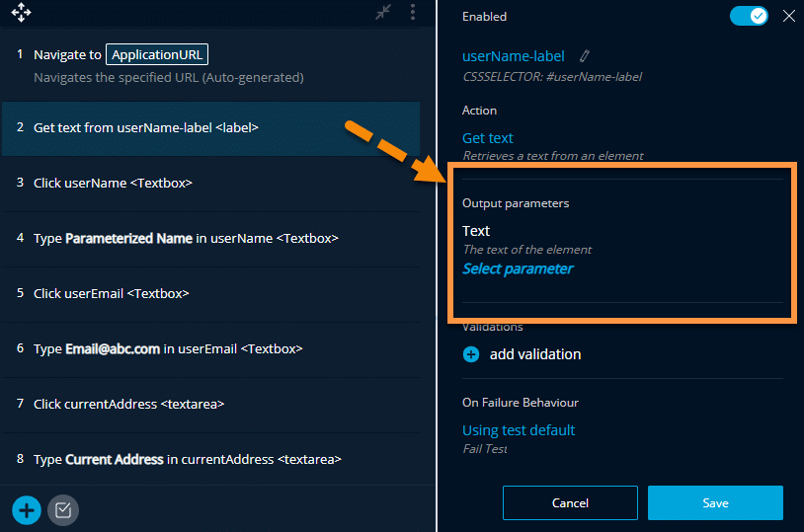
Task: Open Using test default failure behaviour
Action: (519, 430)
